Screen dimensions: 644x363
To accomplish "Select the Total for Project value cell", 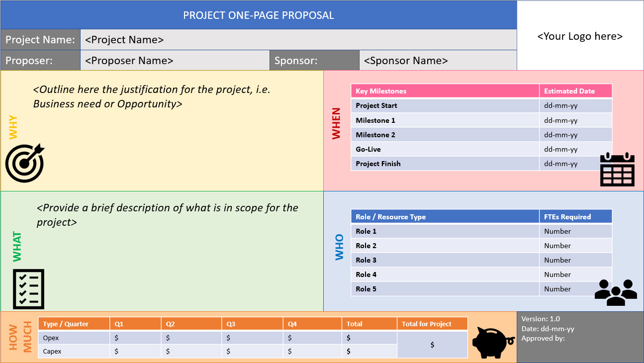I will [x=432, y=345].
